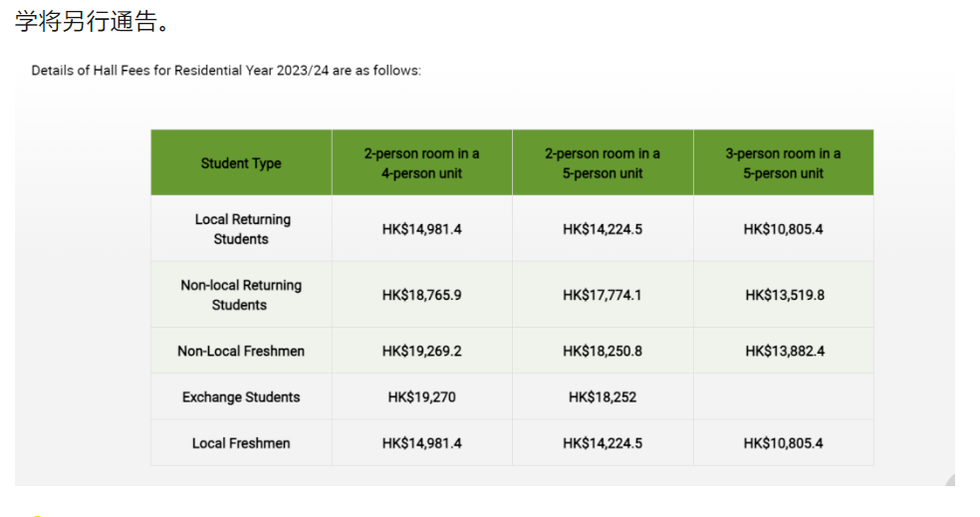Image resolution: width=980 pixels, height=517 pixels.
Task: Click the Exchange Students HK$19,270 fee
Action: 421,396
